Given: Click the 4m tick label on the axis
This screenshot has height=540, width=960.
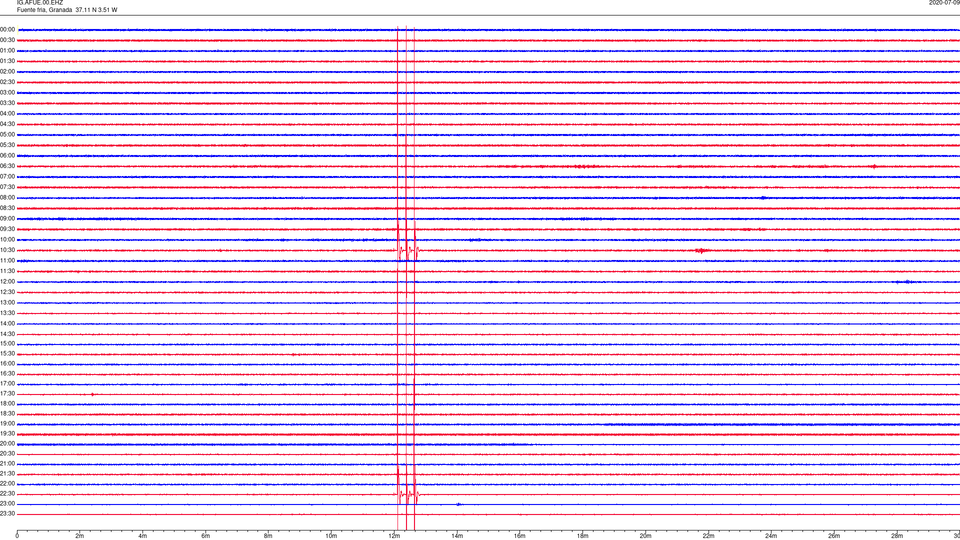Looking at the screenshot, I should (x=143, y=536).
